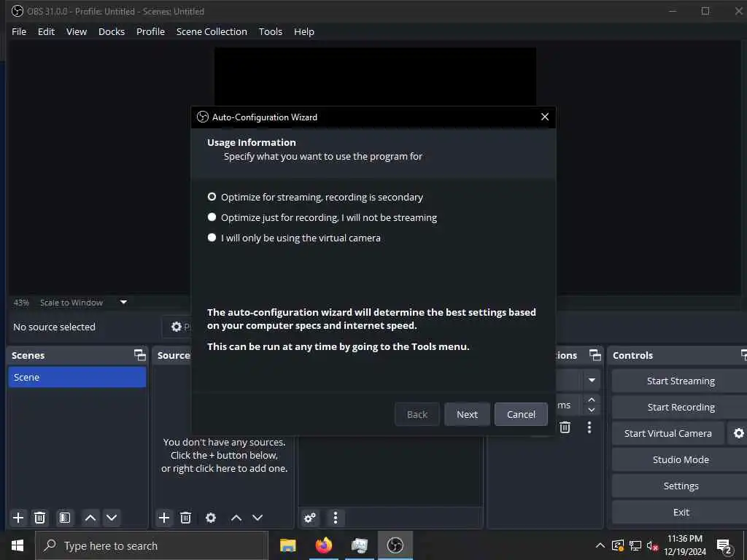Open transition options three-dot menu
This screenshot has height=560, width=747.
click(x=589, y=427)
